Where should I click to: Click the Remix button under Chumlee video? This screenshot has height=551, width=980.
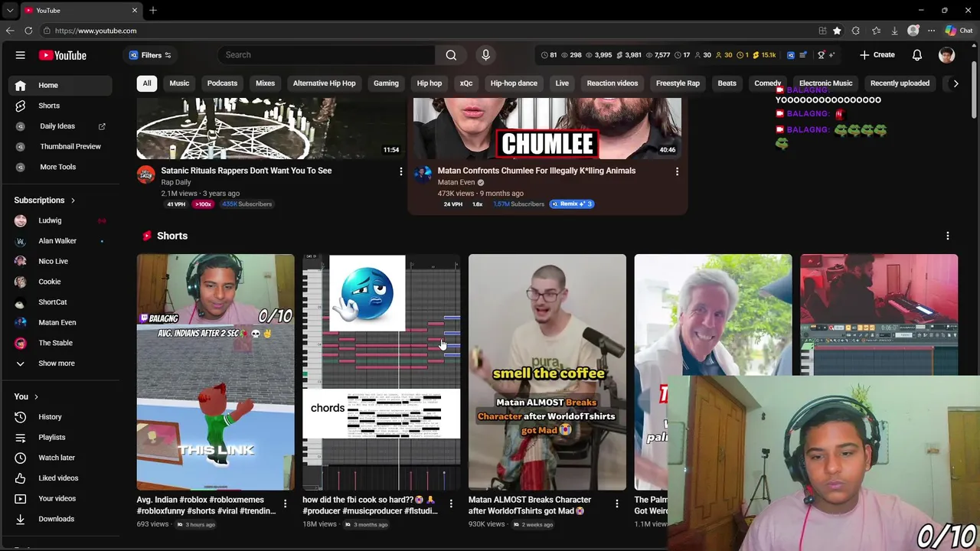tap(571, 204)
